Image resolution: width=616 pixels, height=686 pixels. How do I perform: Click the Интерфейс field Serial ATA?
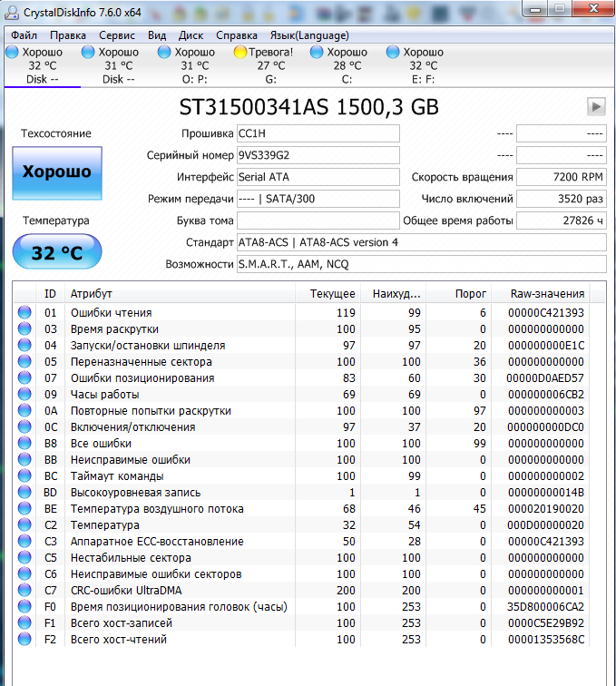(x=318, y=177)
